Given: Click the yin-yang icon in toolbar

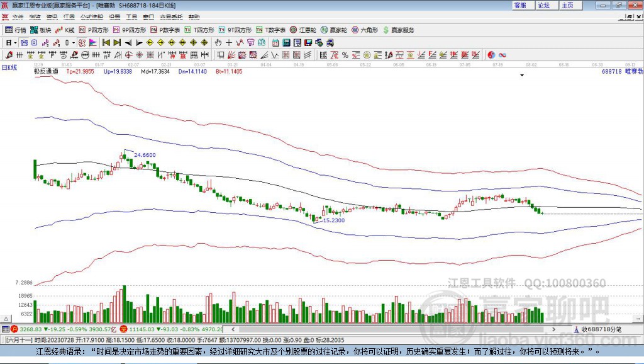Looking at the screenshot, I should [x=491, y=55].
